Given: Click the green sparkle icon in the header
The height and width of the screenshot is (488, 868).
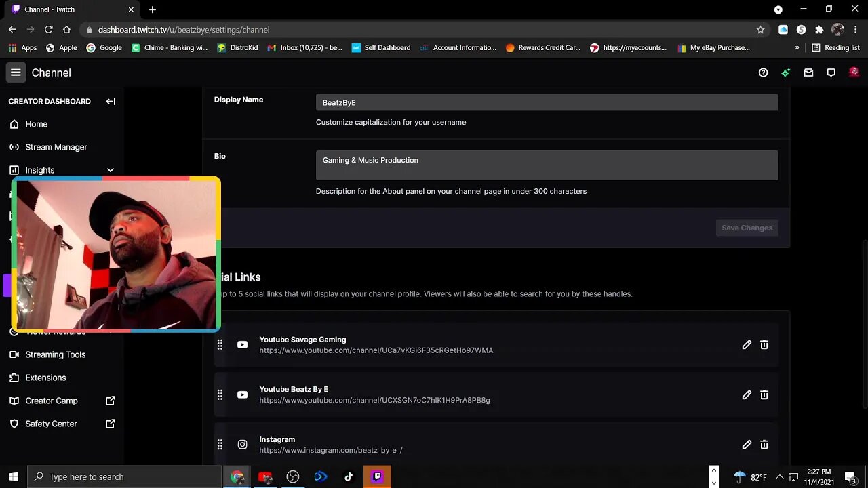Looking at the screenshot, I should click(785, 73).
